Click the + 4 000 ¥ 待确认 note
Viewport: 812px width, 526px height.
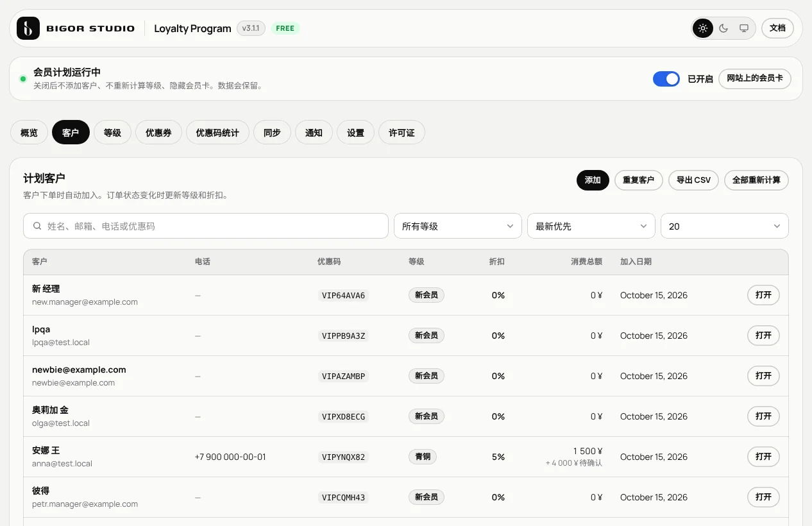[x=574, y=463]
